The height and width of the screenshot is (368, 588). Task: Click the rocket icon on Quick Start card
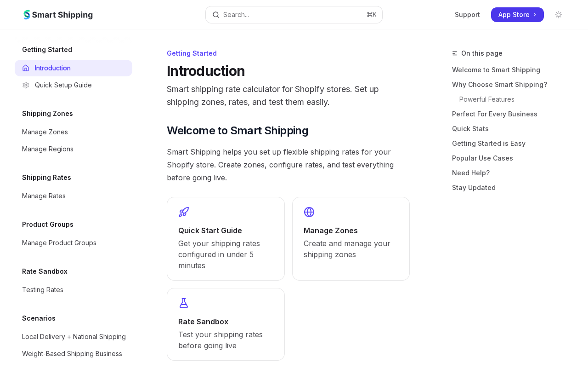tap(184, 212)
